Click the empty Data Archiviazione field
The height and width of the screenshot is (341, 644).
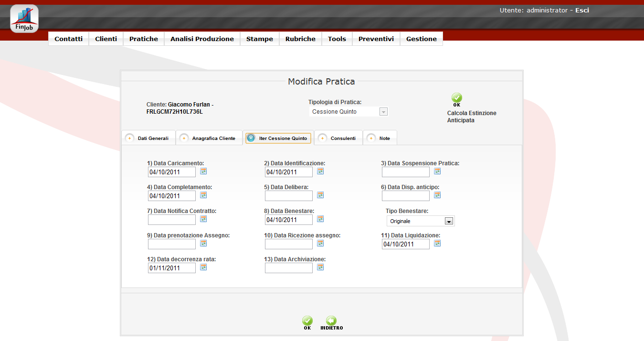tap(289, 268)
